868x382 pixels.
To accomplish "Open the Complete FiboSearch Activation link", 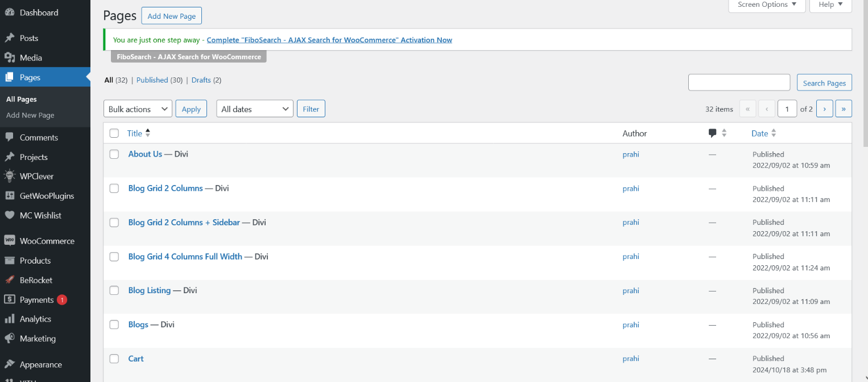I will 329,40.
